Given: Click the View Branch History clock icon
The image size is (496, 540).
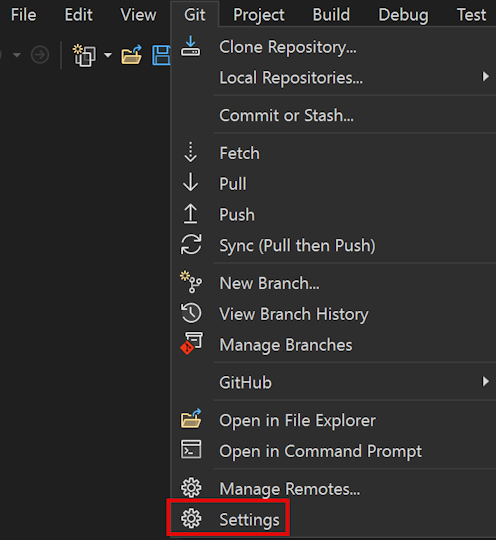Looking at the screenshot, I should tap(191, 313).
